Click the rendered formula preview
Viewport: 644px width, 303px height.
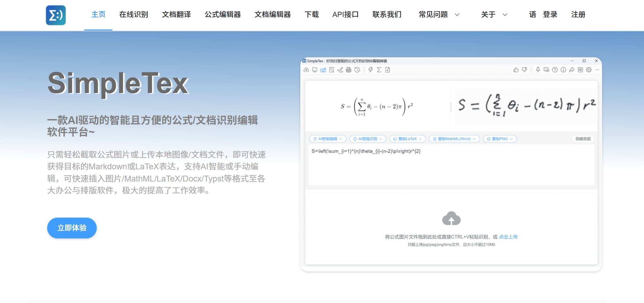click(377, 106)
